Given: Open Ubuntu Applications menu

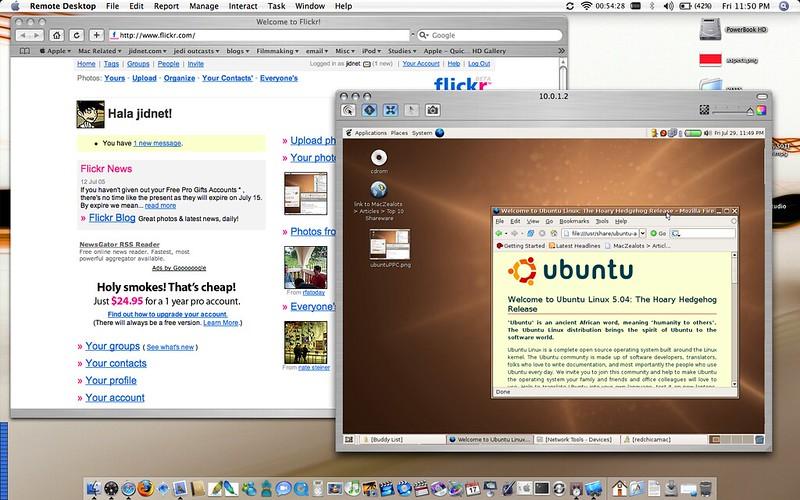Looking at the screenshot, I should (x=370, y=132).
